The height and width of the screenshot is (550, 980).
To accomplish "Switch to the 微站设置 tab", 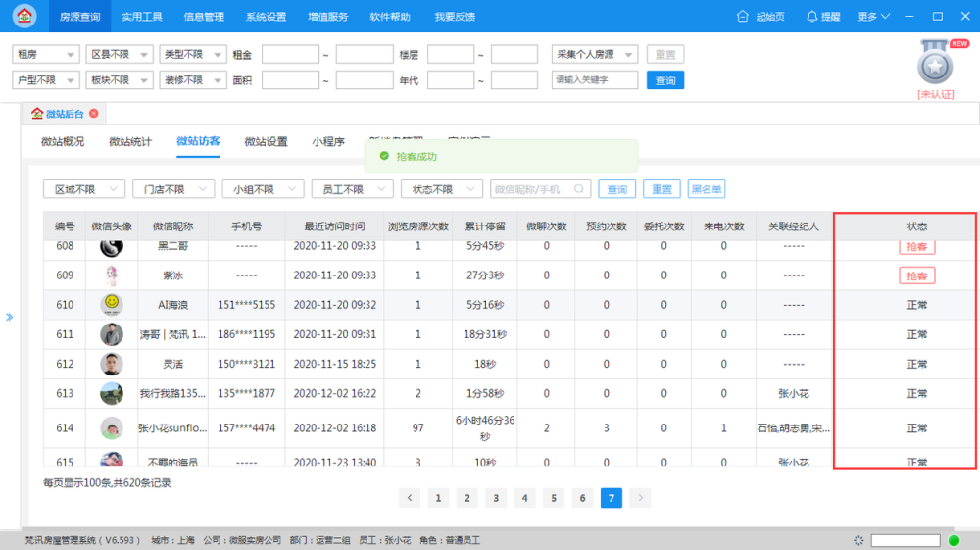I will 266,141.
